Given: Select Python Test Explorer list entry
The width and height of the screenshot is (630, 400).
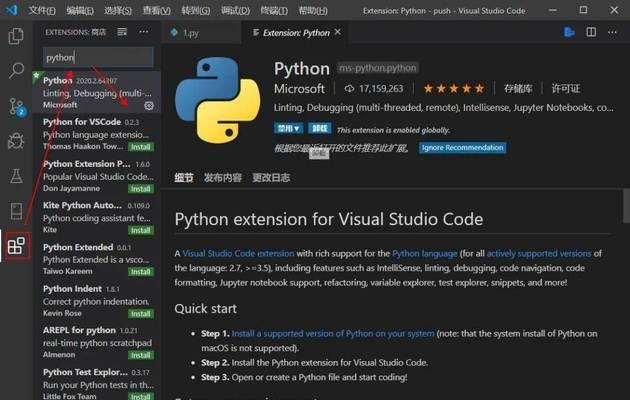Looking at the screenshot, I should point(96,383).
